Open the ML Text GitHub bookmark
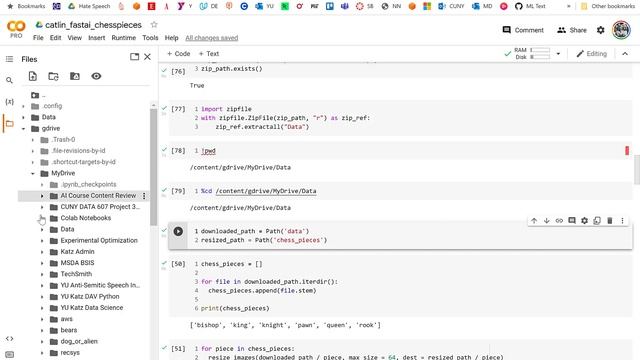Screen dimensions: 640x360 coord(530,6)
